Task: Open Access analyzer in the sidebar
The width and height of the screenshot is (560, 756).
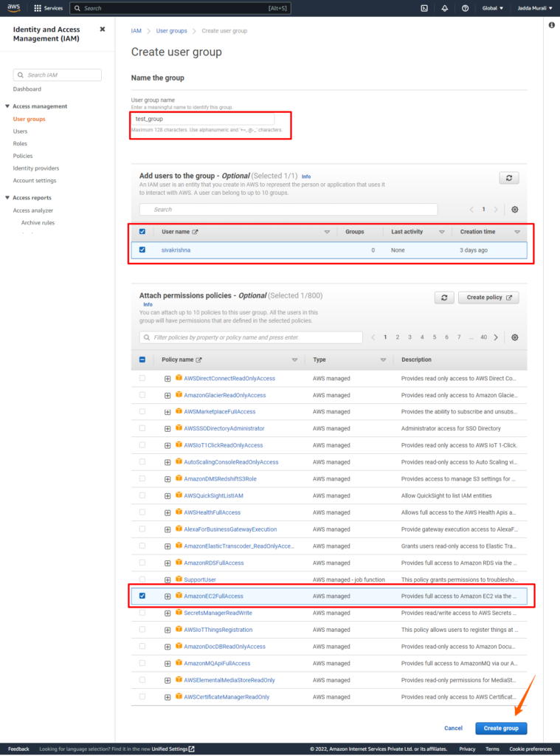Action: (32, 210)
